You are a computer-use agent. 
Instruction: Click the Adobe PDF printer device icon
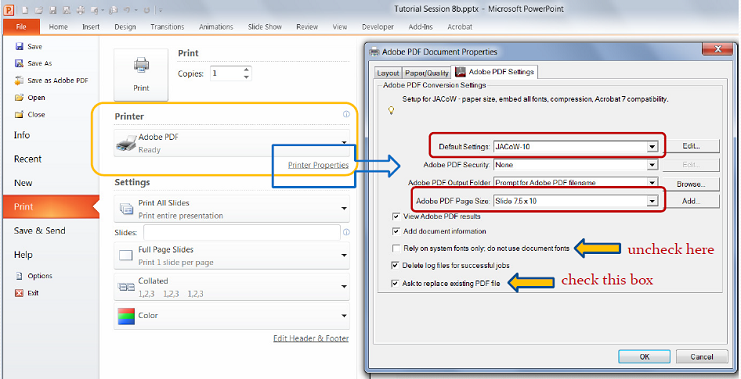point(126,143)
